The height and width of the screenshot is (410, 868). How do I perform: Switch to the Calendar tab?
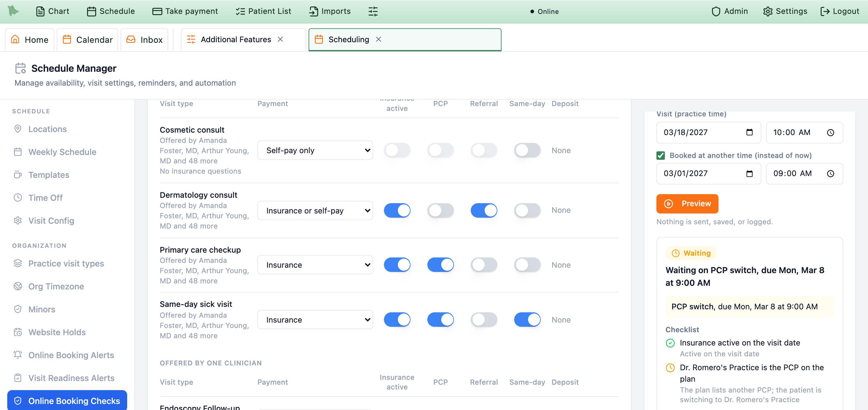[88, 40]
